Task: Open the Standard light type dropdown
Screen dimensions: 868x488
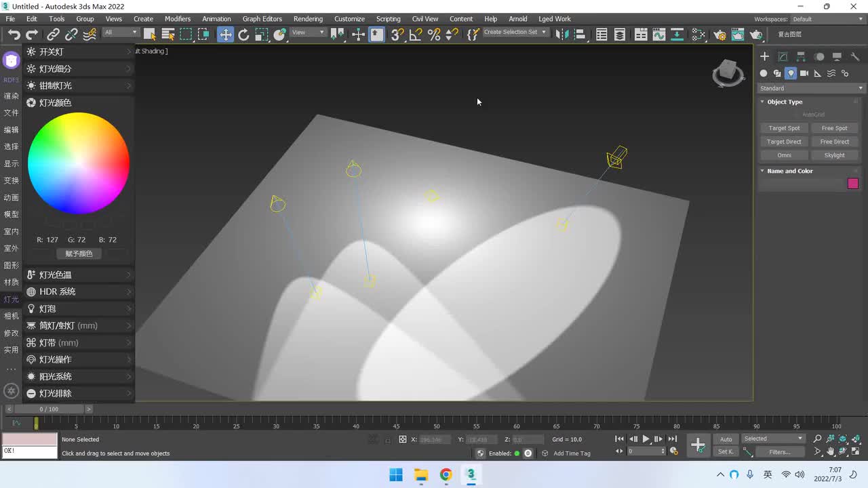Action: pyautogui.click(x=812, y=88)
